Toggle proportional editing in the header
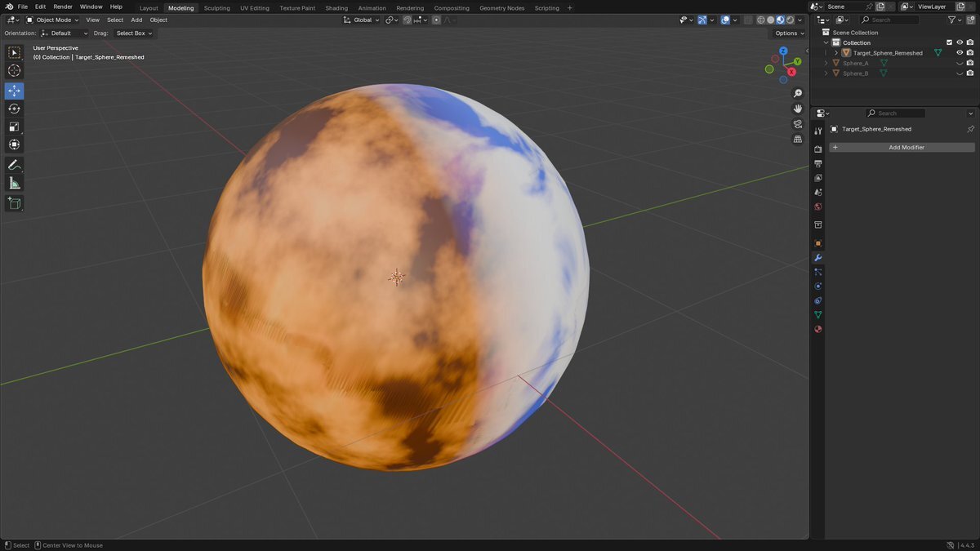This screenshot has height=551, width=980. tap(437, 20)
